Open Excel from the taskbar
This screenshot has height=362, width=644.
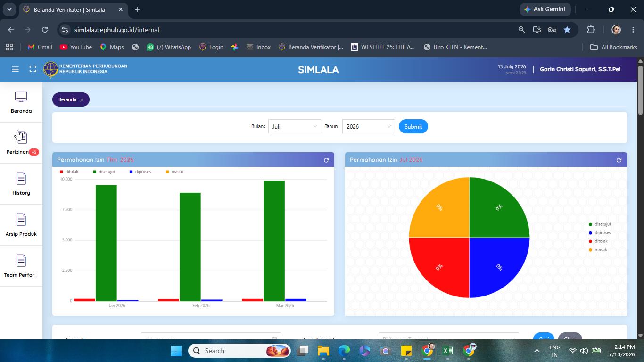pyautogui.click(x=448, y=351)
